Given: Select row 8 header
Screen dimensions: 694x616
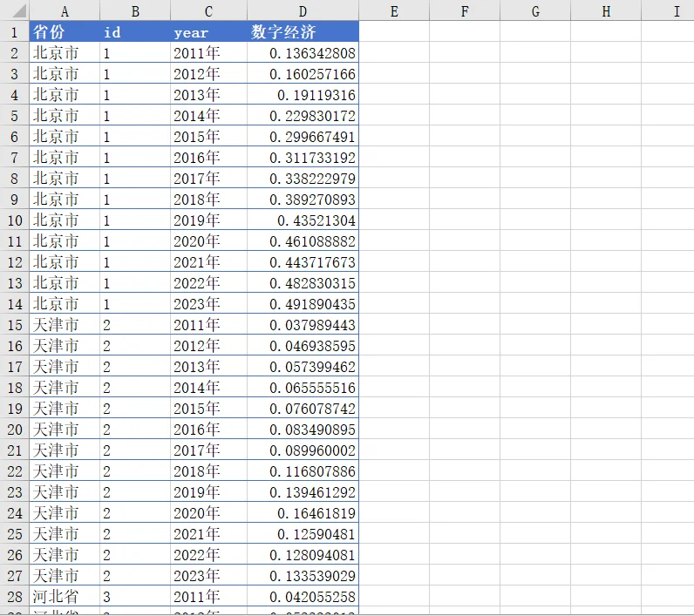Looking at the screenshot, I should [x=15, y=179].
